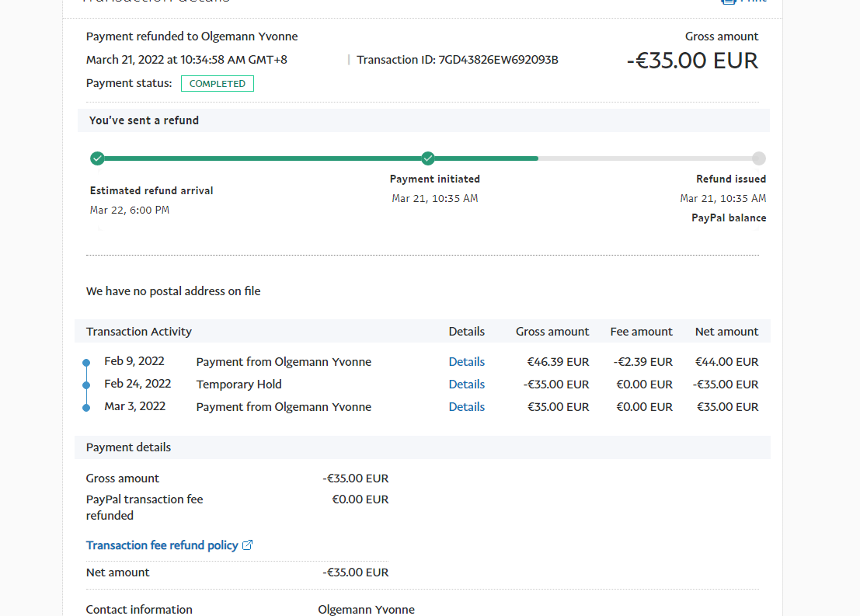
Task: Click the blue timeline dot for Feb 24, 2022
Action: pyautogui.click(x=86, y=385)
